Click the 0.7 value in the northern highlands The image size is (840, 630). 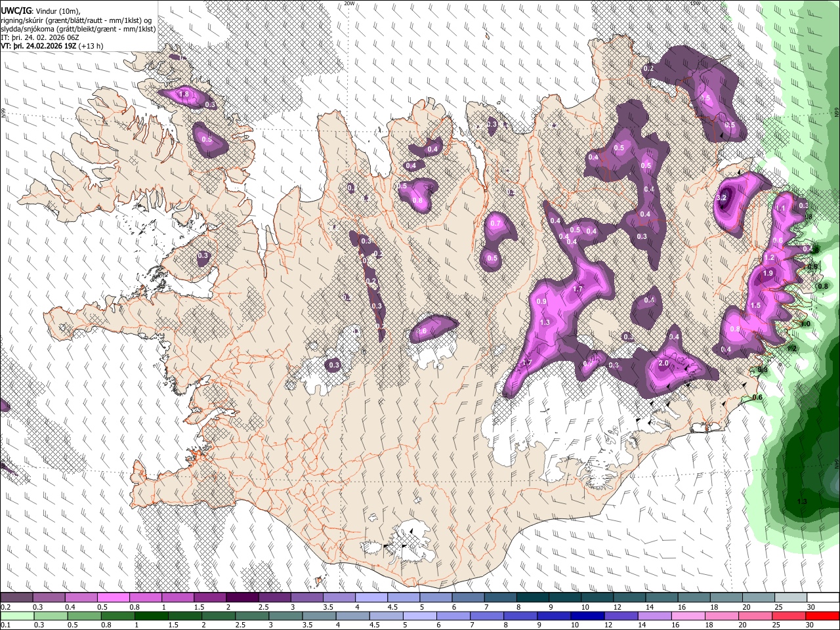(x=495, y=223)
